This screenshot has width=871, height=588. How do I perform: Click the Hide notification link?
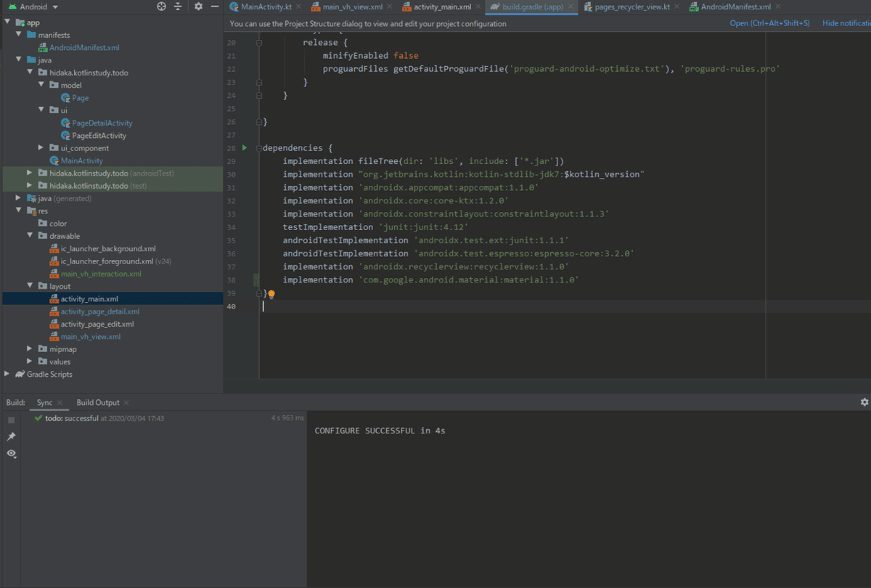tap(846, 23)
